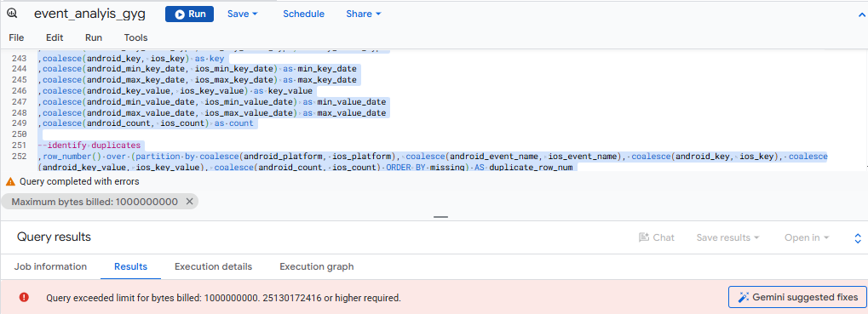The height and width of the screenshot is (314, 868).
Task: Open the Tools menu
Action: click(x=135, y=37)
